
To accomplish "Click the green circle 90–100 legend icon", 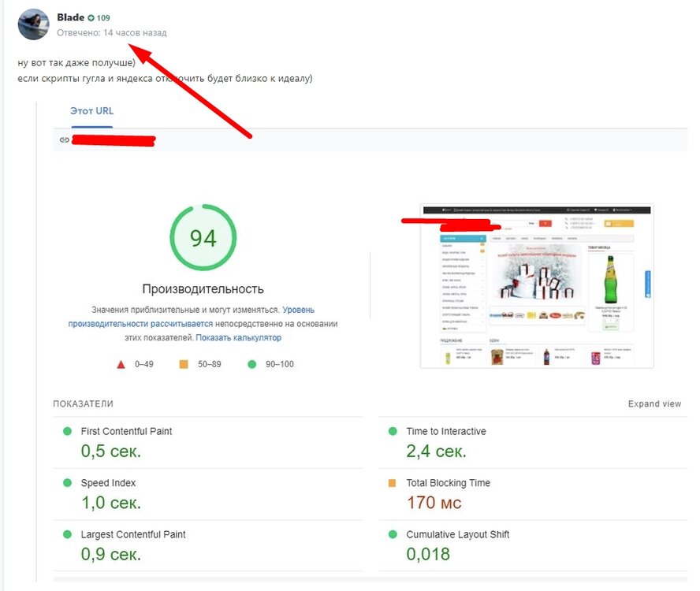I will 251,365.
